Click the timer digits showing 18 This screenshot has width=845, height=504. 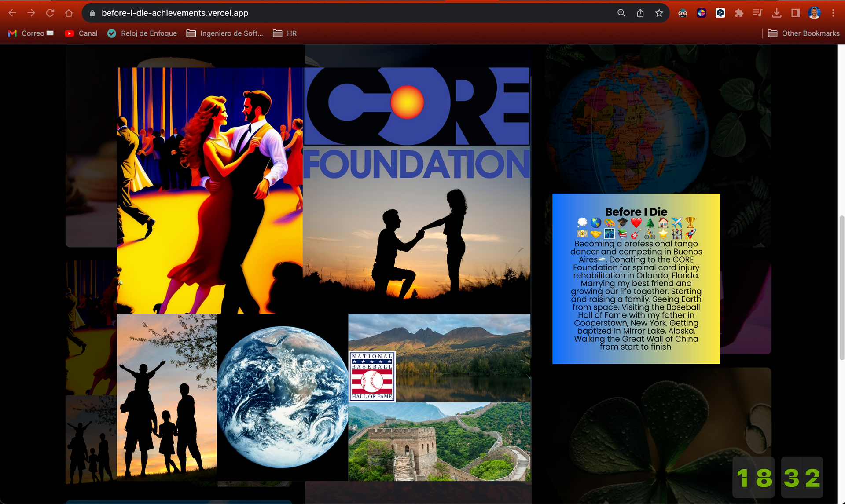[x=753, y=478]
